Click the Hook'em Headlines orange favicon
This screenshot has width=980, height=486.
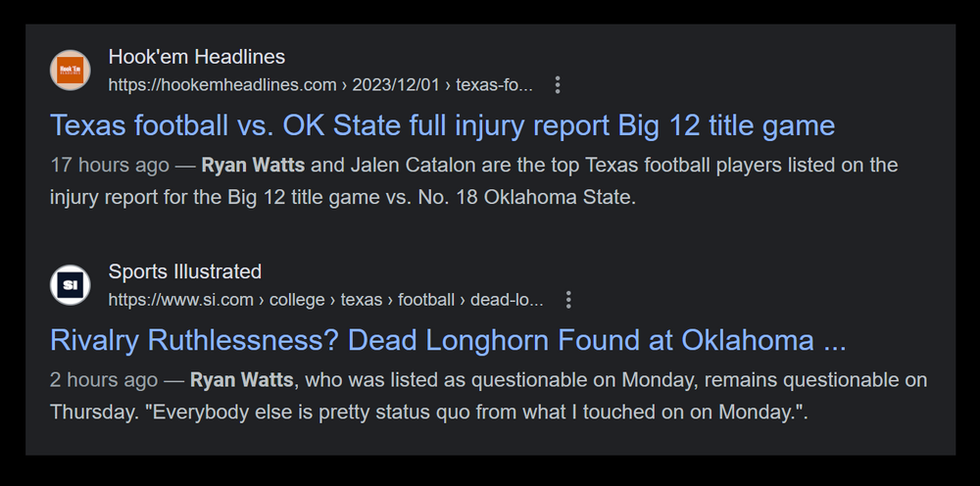(x=70, y=70)
